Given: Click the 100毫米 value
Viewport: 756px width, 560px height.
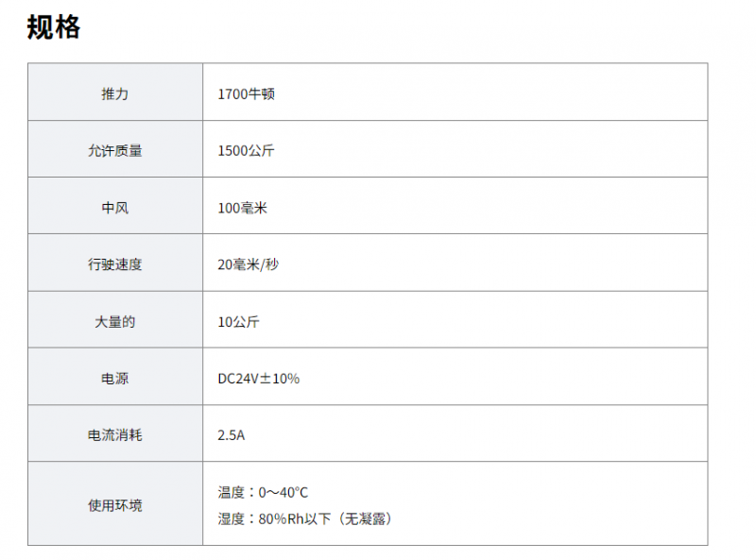Looking at the screenshot, I should click(242, 207).
